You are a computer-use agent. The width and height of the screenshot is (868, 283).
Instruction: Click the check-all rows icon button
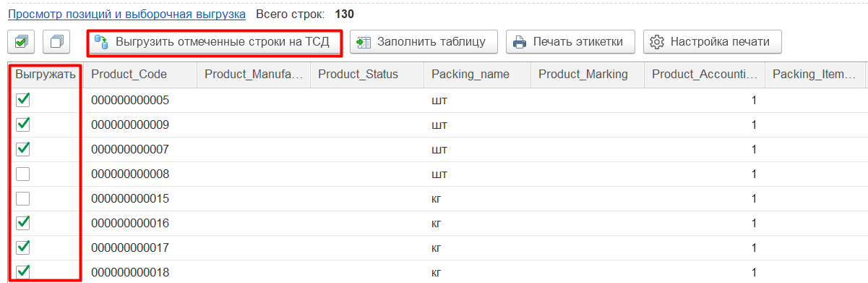[x=22, y=42]
